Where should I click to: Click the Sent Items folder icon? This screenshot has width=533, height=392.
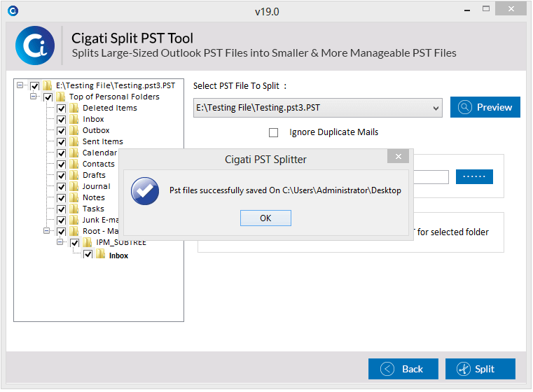click(74, 141)
